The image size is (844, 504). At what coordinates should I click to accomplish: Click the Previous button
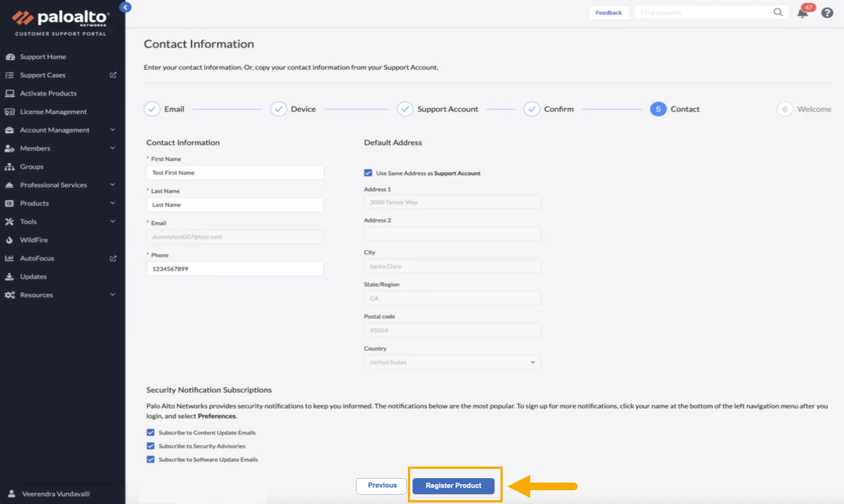point(382,486)
